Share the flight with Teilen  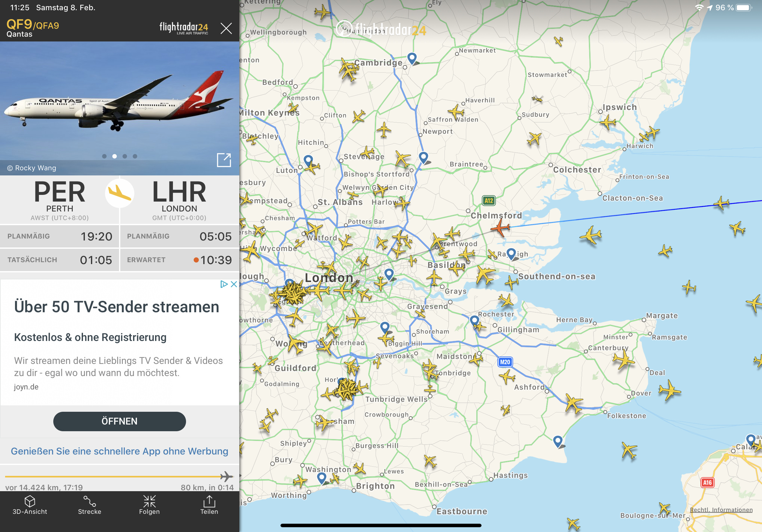[209, 505]
